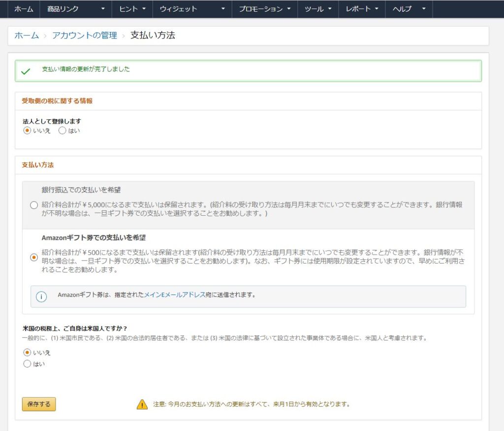Click the orange 支払い方法 section heading
The image size is (504, 431).
point(38,165)
